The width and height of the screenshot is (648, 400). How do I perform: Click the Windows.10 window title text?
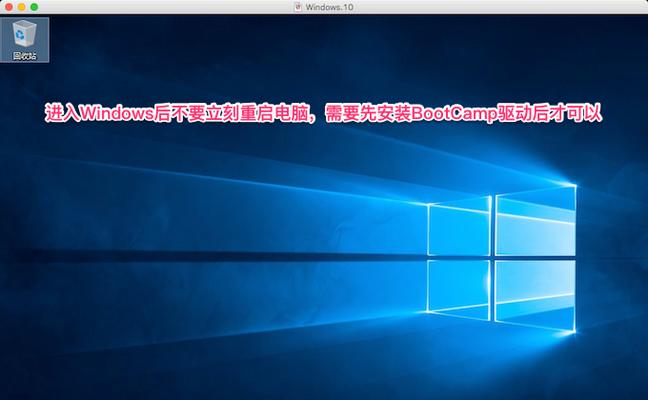click(329, 7)
